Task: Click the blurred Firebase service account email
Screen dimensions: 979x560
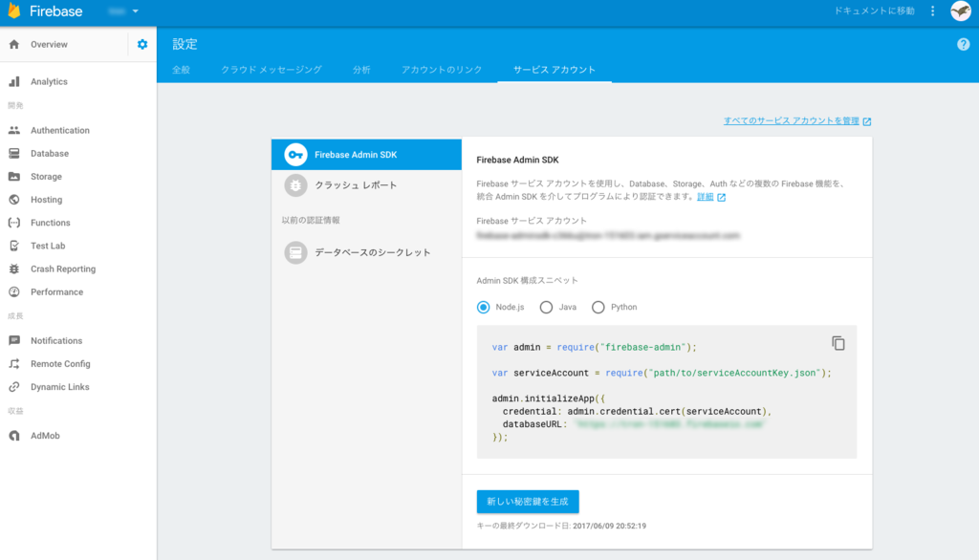Action: point(608,235)
